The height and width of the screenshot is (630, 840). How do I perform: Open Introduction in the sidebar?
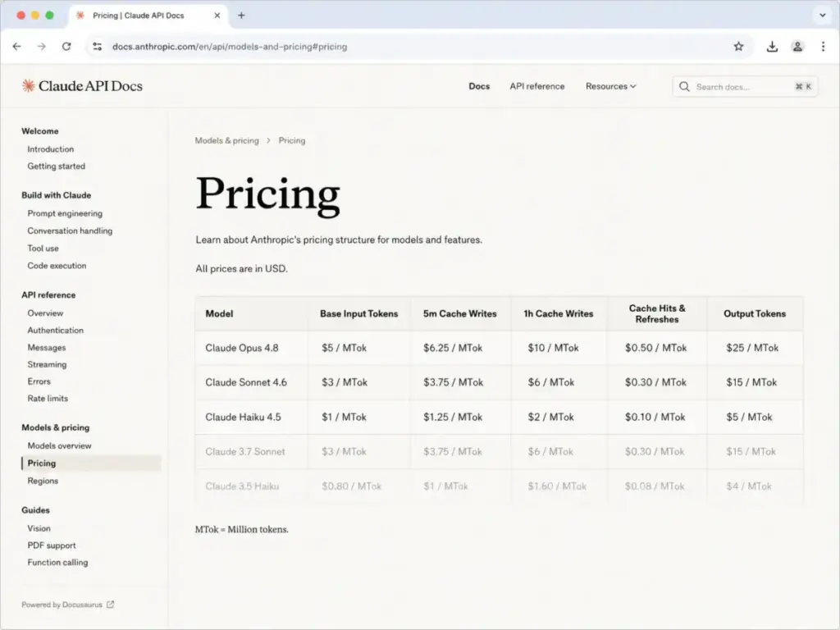51,149
